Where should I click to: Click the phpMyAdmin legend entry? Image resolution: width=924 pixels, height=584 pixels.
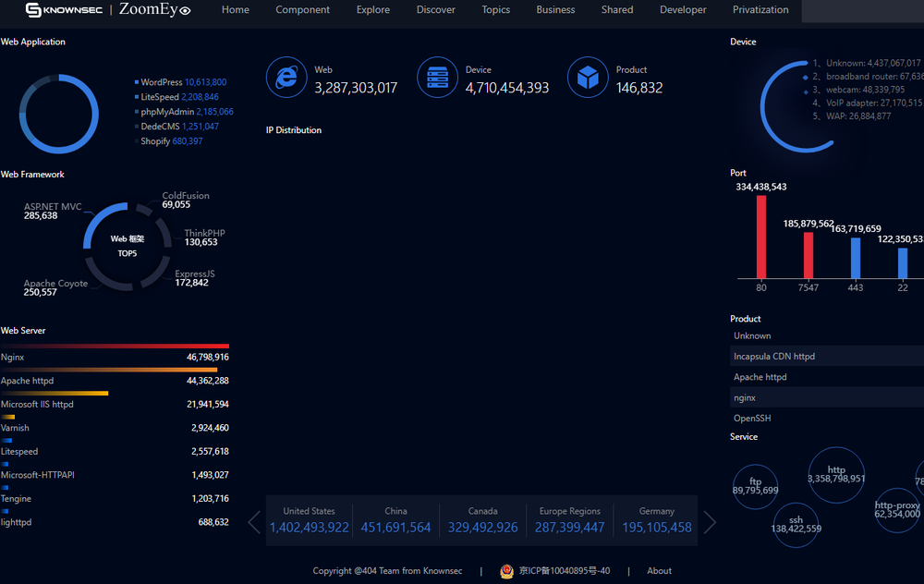pos(184,112)
